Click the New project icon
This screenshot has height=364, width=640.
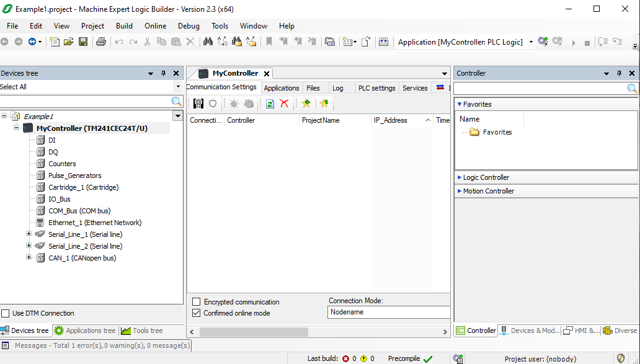(55, 42)
